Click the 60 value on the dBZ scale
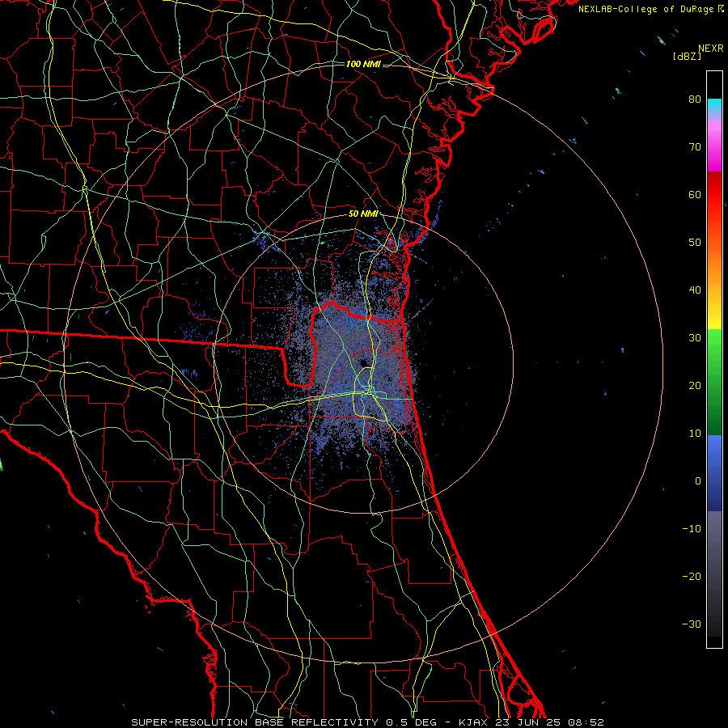 (695, 194)
